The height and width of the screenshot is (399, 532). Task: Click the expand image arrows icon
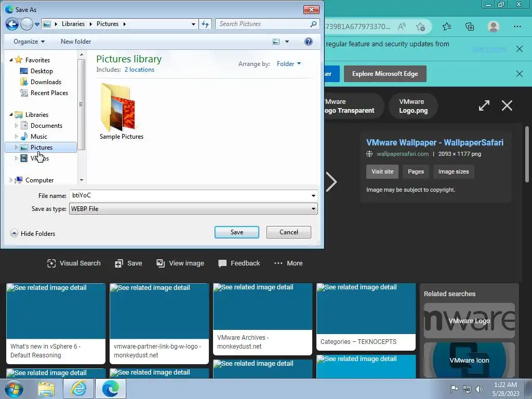[x=484, y=105]
